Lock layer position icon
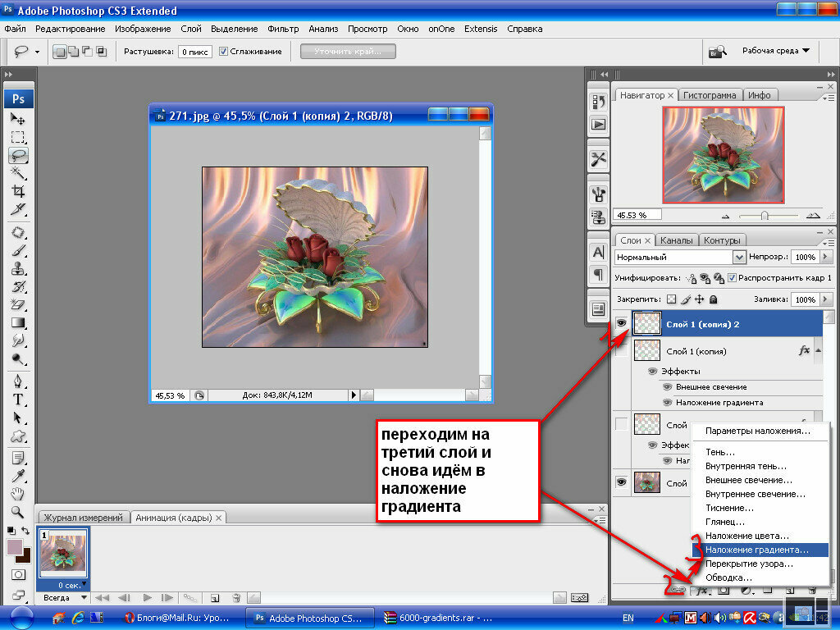840x630 pixels. (700, 299)
